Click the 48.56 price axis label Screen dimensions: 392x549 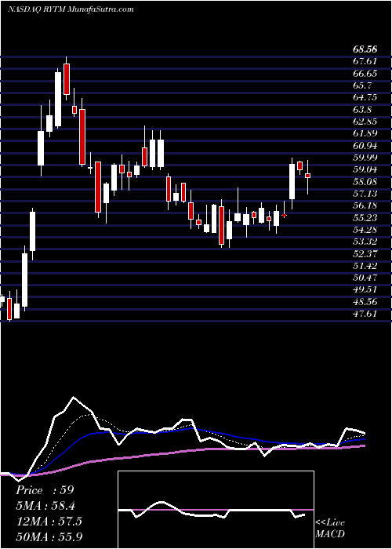[x=365, y=302]
